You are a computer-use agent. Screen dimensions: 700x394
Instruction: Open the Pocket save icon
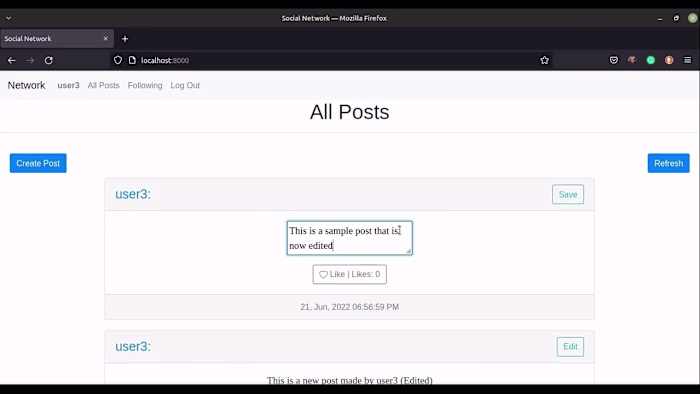[x=614, y=60]
